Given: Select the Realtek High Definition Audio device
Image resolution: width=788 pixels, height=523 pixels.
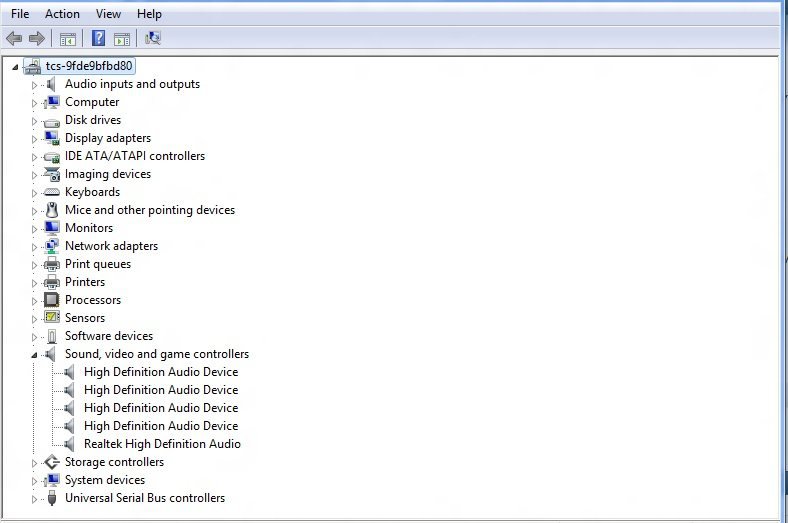Looking at the screenshot, I should click(x=162, y=444).
